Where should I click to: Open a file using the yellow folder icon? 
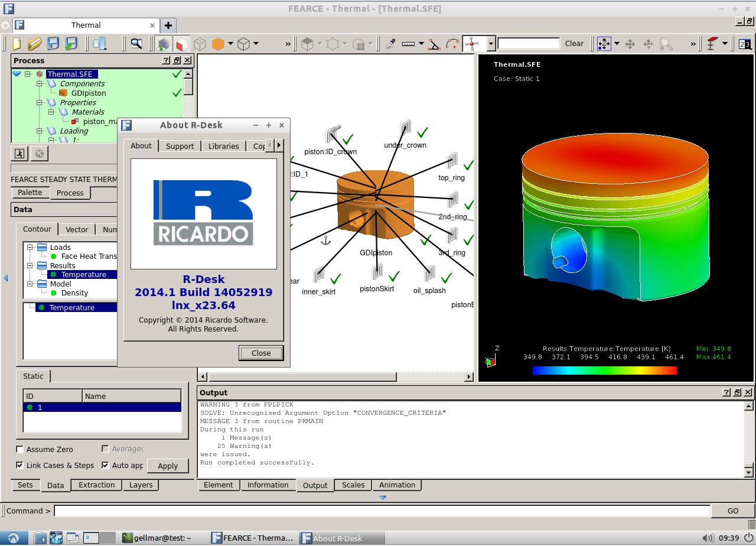click(x=35, y=44)
